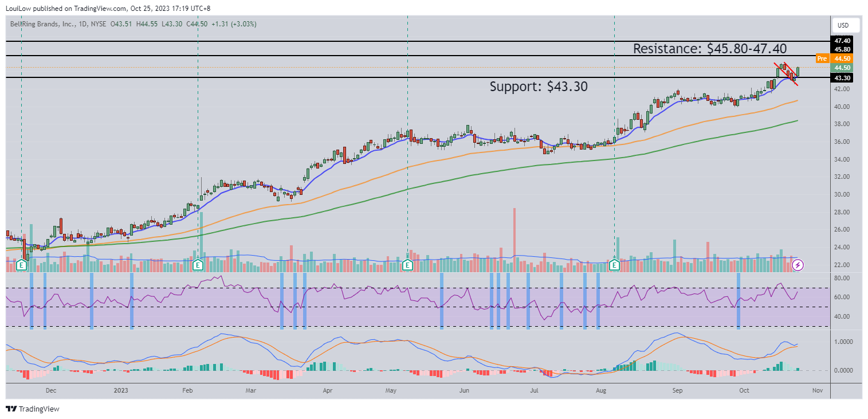Viewport: 868px width, 419px height.
Task: Click the earnings E marker in early February
Action: (198, 265)
